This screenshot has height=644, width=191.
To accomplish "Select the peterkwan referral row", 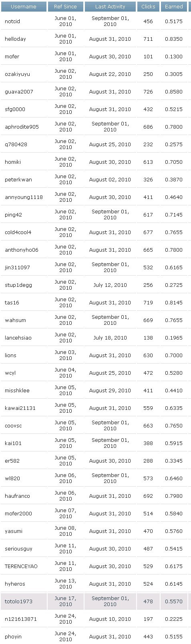I will pos(95,180).
